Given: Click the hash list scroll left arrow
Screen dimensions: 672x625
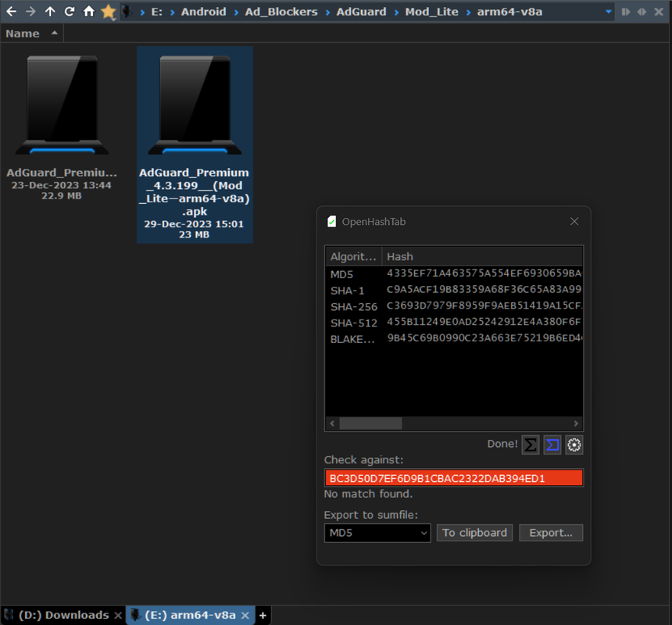Looking at the screenshot, I should 332,423.
